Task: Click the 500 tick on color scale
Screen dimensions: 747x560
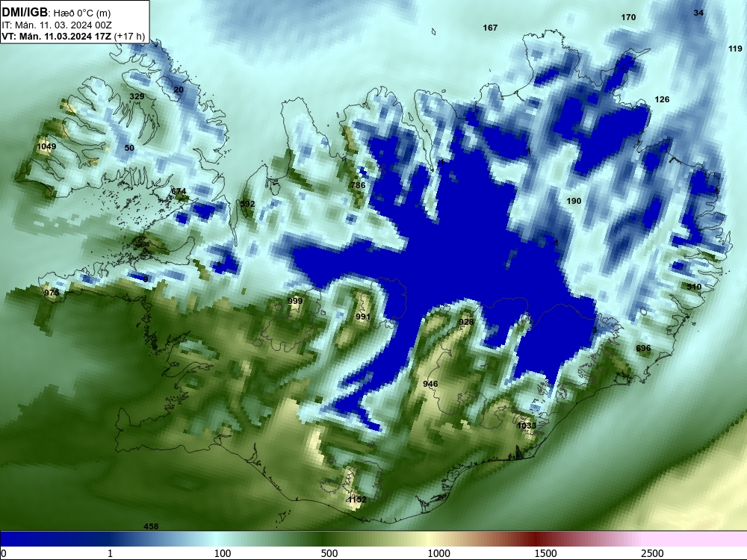Action: pos(329,553)
